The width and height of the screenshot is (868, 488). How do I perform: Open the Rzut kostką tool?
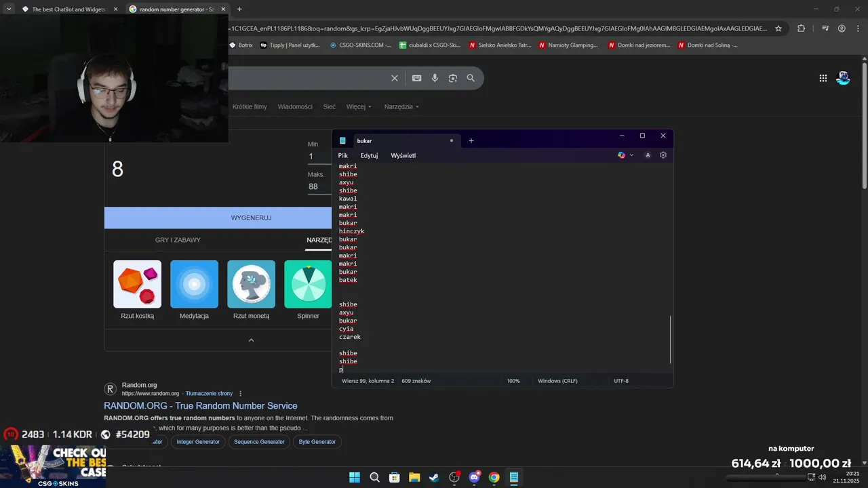pos(137,290)
